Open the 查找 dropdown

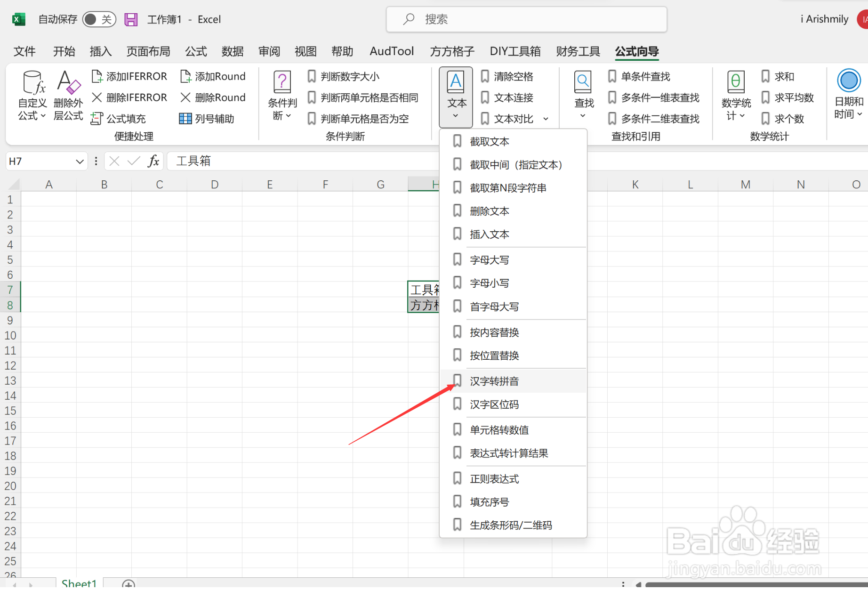click(584, 96)
